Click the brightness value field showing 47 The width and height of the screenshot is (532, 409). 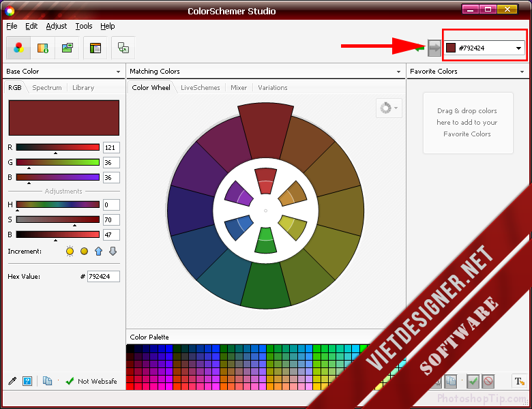click(111, 234)
